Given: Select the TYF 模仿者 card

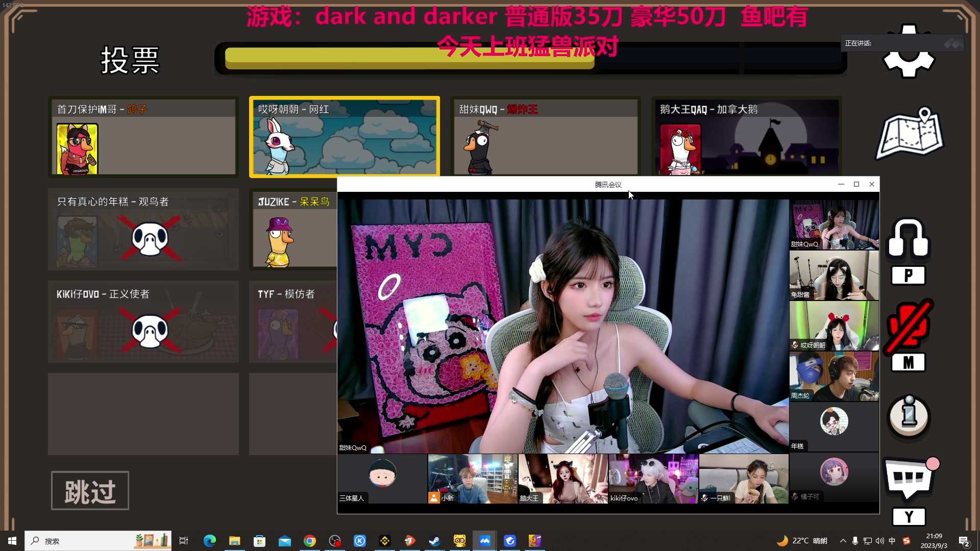Looking at the screenshot, I should point(293,321).
